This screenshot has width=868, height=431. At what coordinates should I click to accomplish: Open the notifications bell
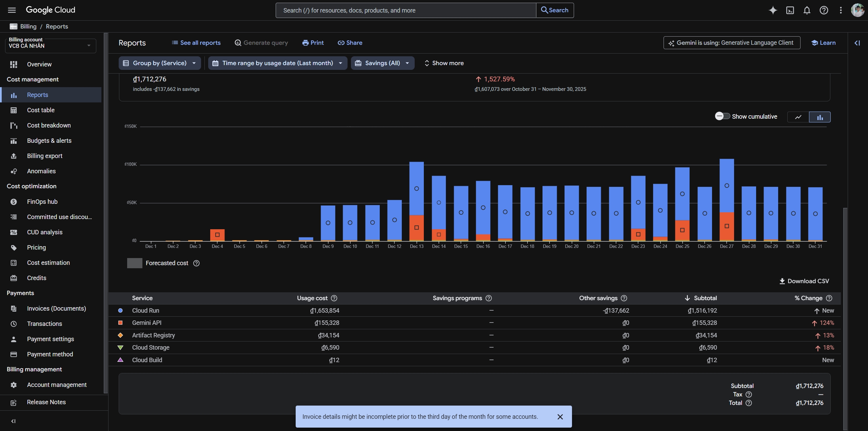[807, 10]
